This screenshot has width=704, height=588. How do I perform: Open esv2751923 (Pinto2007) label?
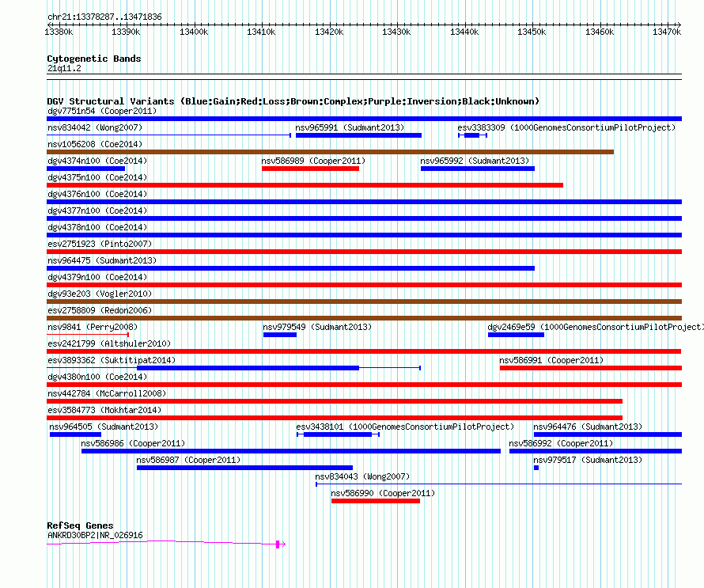pyautogui.click(x=100, y=244)
